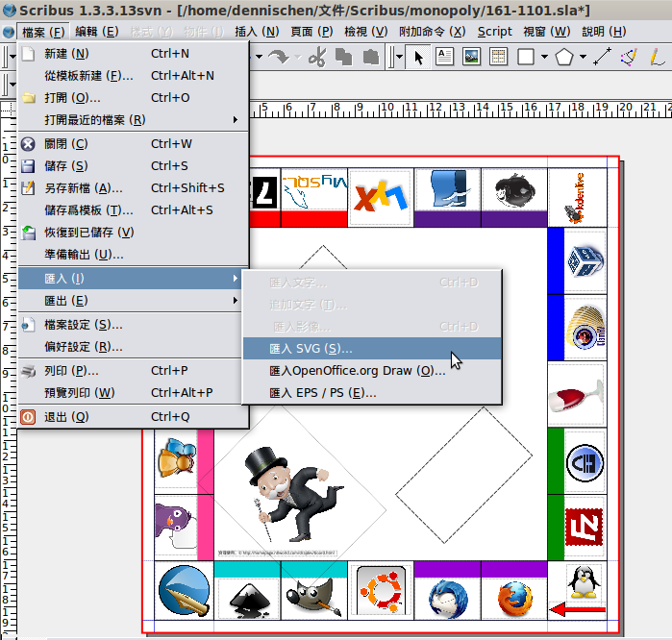Choose 儲存 (S) menu entry
This screenshot has width=672, height=640.
133,166
